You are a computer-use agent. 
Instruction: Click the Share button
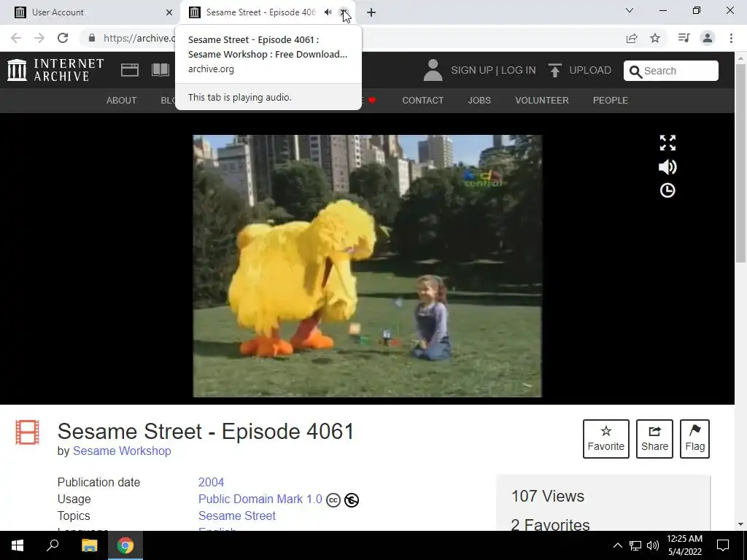[654, 439]
